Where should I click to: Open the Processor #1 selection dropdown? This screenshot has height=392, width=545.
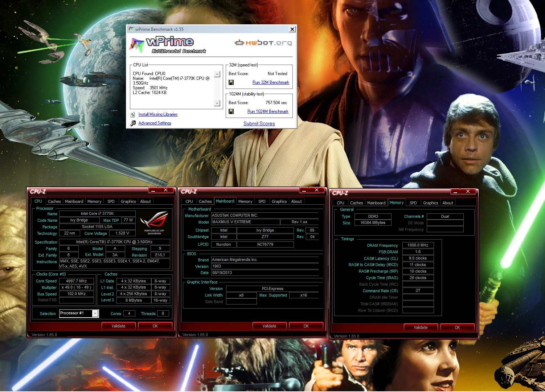(95, 313)
